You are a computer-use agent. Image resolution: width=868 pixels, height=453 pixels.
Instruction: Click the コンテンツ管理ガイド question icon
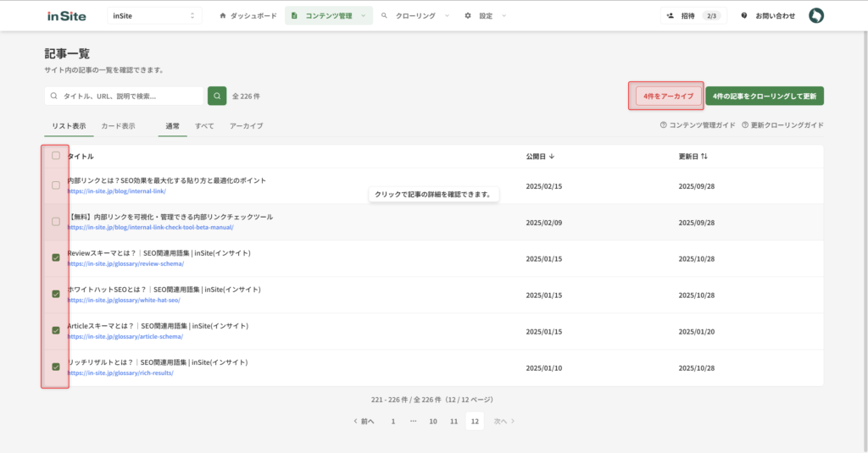click(x=663, y=125)
